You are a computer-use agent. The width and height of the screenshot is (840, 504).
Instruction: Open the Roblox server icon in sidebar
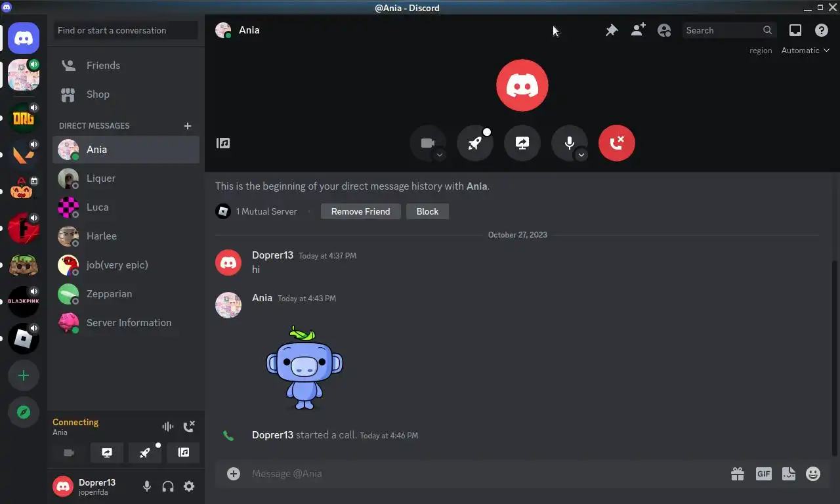point(24,339)
